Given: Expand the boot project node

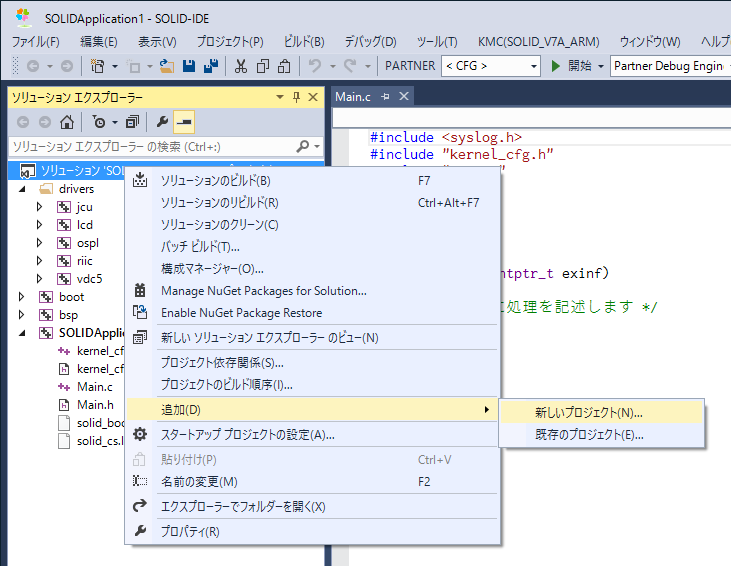Looking at the screenshot, I should (x=22, y=297).
